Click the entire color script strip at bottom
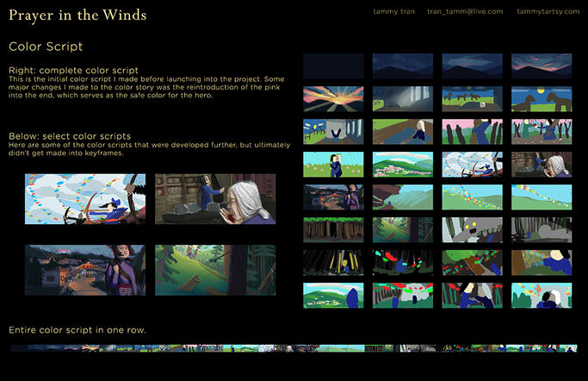The width and height of the screenshot is (588, 381). tap(293, 348)
